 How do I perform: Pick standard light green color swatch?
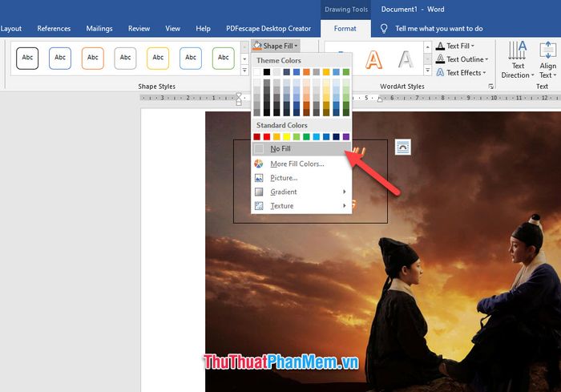point(297,137)
